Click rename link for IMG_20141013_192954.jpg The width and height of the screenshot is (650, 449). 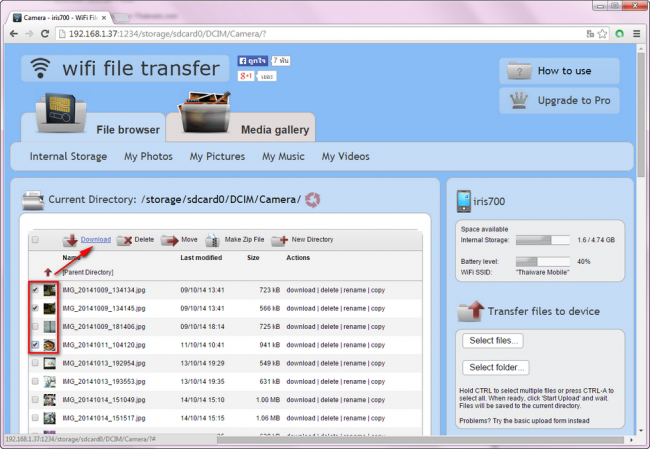(x=354, y=363)
